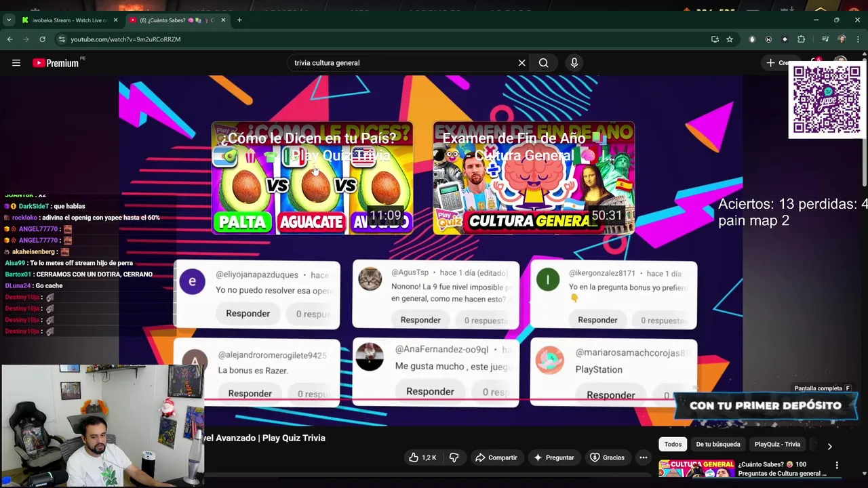Click Responder under @eliyojanapazduques comment
The image size is (868, 488).
tap(248, 314)
